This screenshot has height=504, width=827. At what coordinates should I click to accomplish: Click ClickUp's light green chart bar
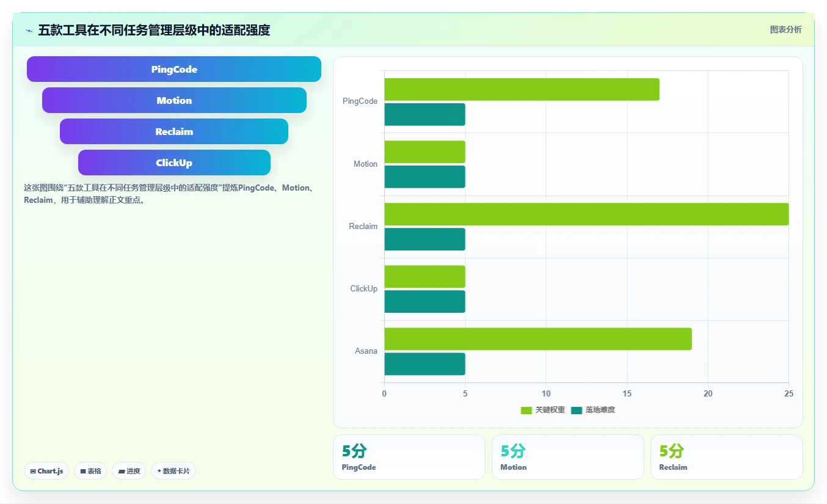point(424,276)
